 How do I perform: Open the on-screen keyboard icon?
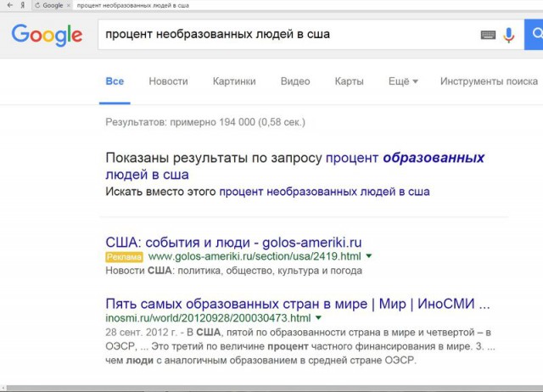pos(488,35)
